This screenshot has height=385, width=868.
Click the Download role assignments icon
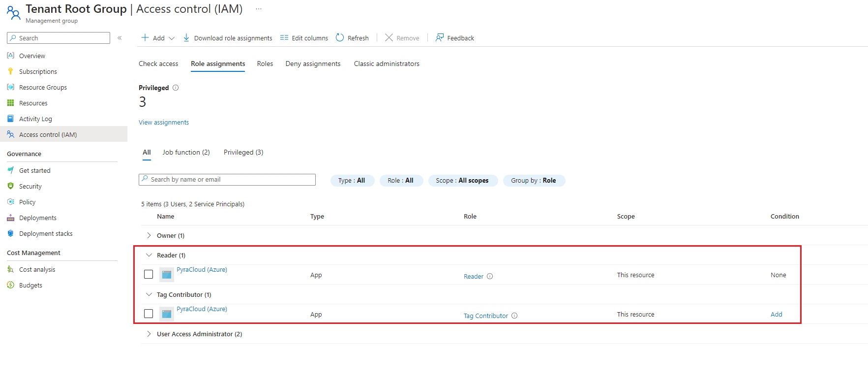point(186,38)
